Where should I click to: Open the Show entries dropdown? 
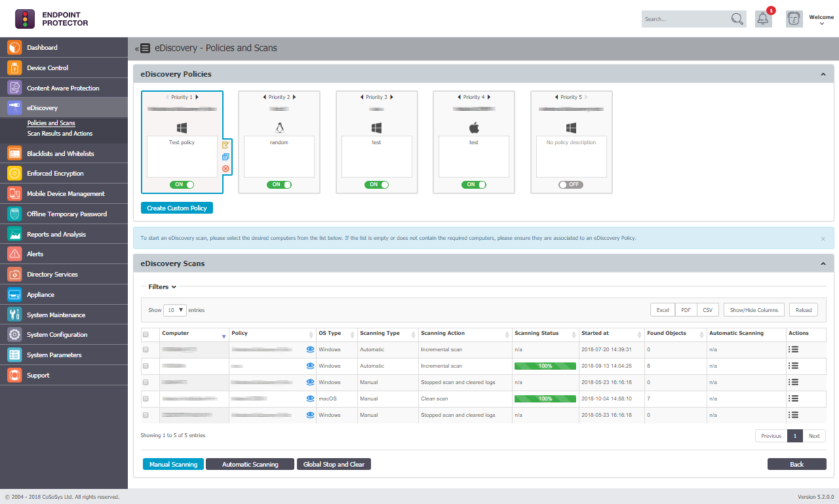(174, 309)
